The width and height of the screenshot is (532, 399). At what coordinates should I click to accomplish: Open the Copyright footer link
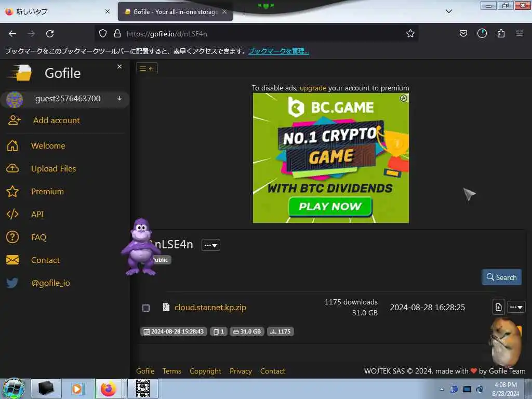point(205,371)
